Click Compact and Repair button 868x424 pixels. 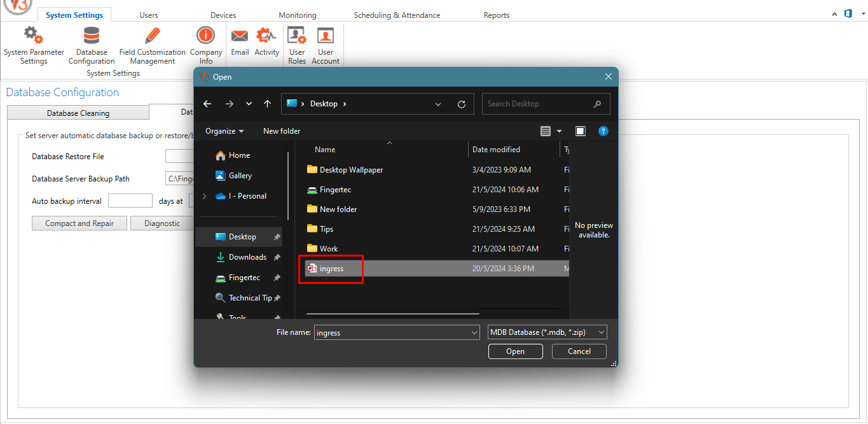(79, 223)
